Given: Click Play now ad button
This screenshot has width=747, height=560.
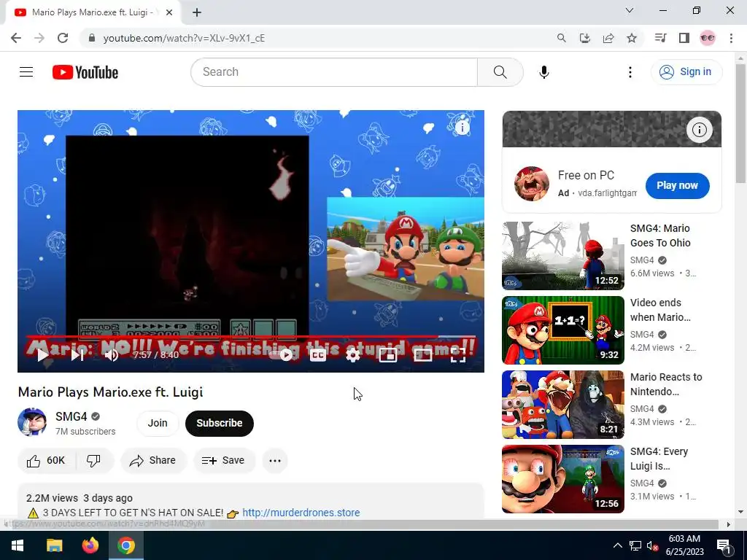Looking at the screenshot, I should [x=677, y=185].
